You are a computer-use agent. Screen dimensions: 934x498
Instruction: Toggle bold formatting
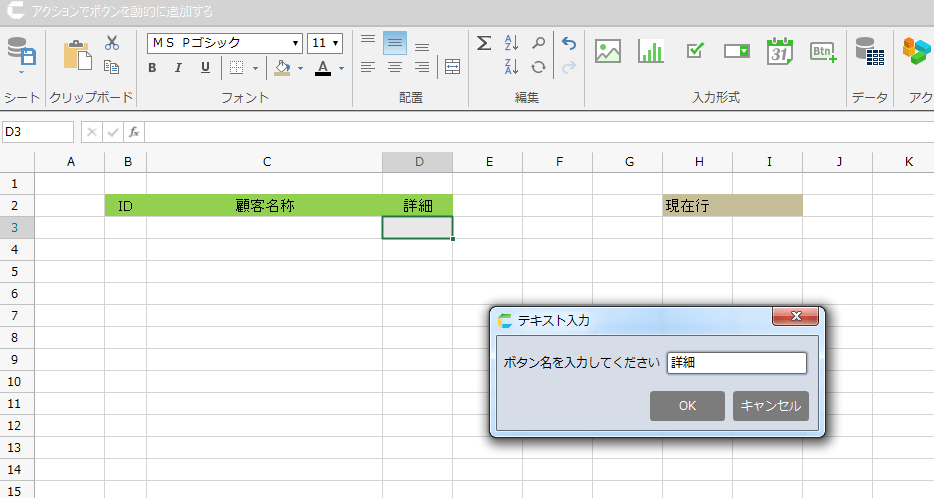coord(153,68)
